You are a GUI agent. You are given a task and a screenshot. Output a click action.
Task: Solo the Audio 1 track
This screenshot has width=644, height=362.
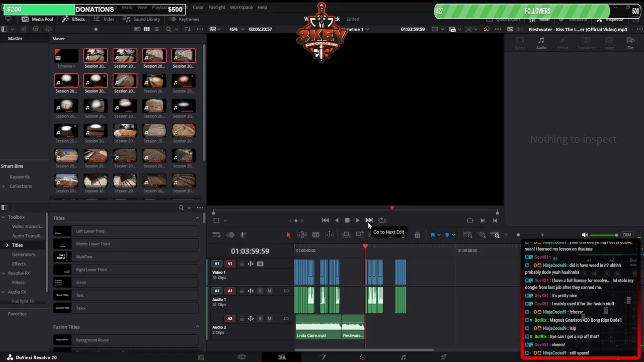260,291
